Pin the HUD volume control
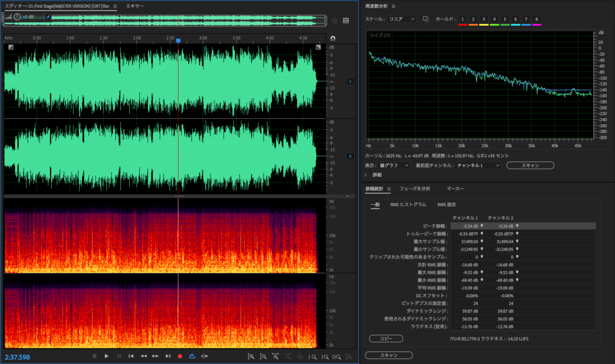 tap(48, 17)
